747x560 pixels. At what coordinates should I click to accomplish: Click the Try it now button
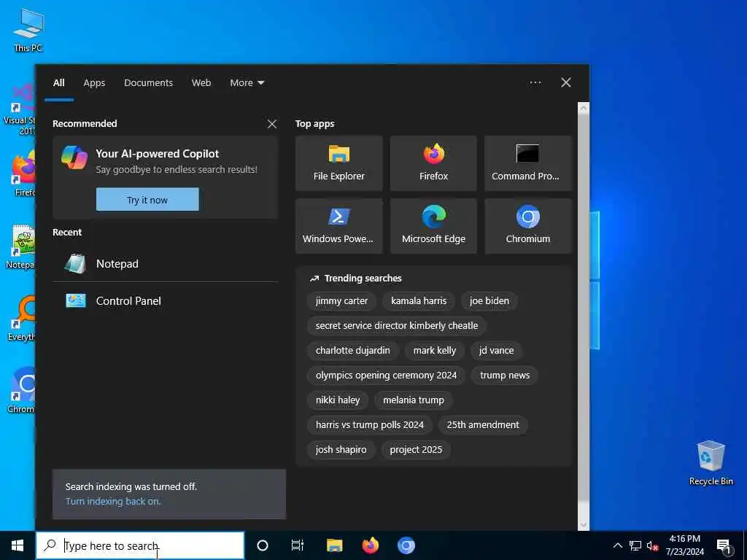(147, 200)
